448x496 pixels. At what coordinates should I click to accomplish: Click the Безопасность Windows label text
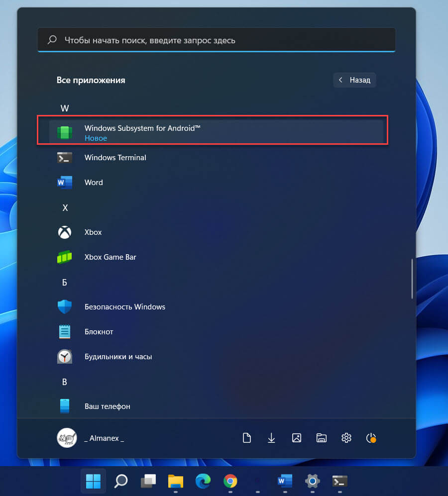(125, 307)
